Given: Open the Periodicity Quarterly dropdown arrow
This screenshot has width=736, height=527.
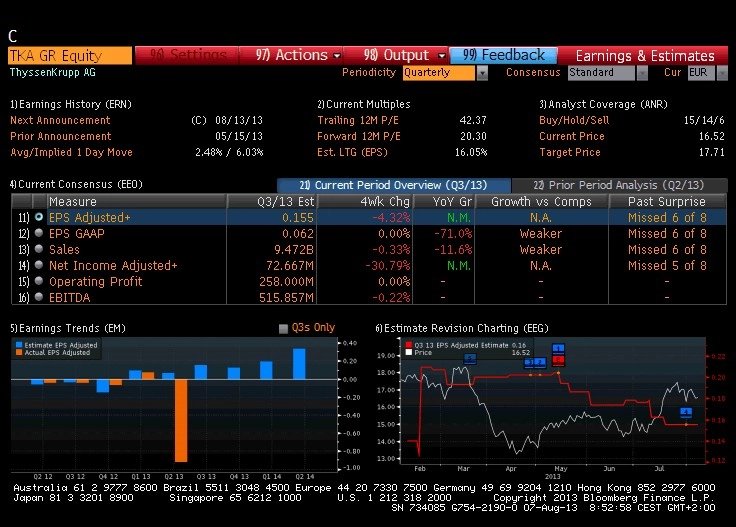Looking at the screenshot, I should pos(482,73).
